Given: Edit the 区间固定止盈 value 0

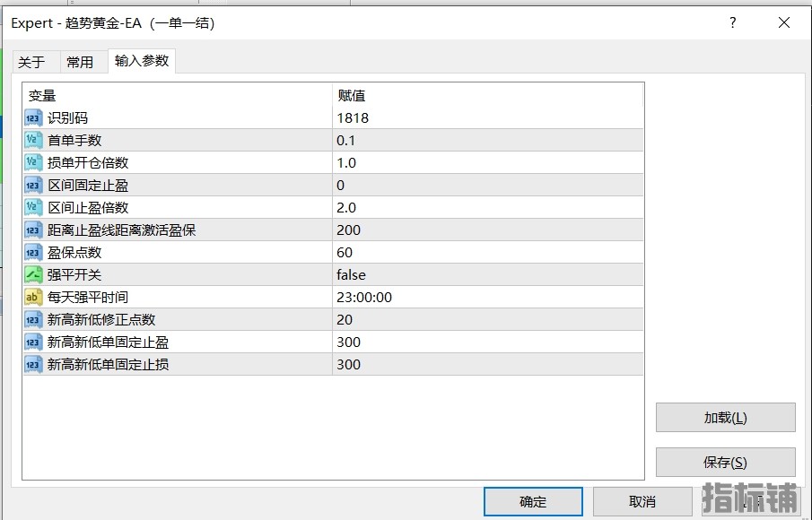Looking at the screenshot, I should (488, 186).
